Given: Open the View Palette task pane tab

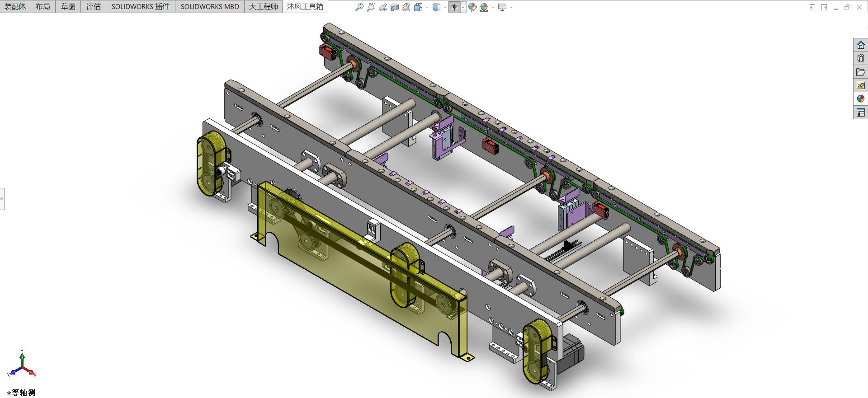Looking at the screenshot, I should 860,85.
